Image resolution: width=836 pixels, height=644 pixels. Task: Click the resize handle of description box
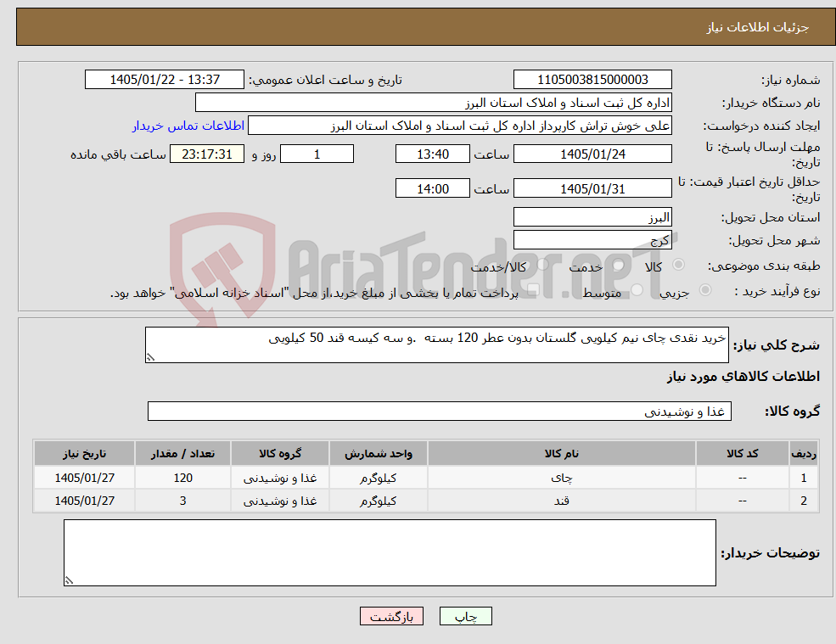150,358
